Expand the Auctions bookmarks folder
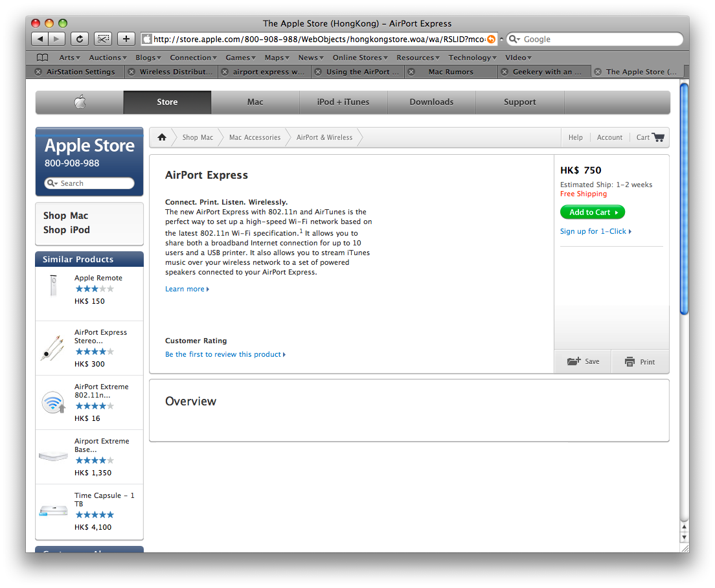Viewport: 715px width, 588px height. click(108, 58)
